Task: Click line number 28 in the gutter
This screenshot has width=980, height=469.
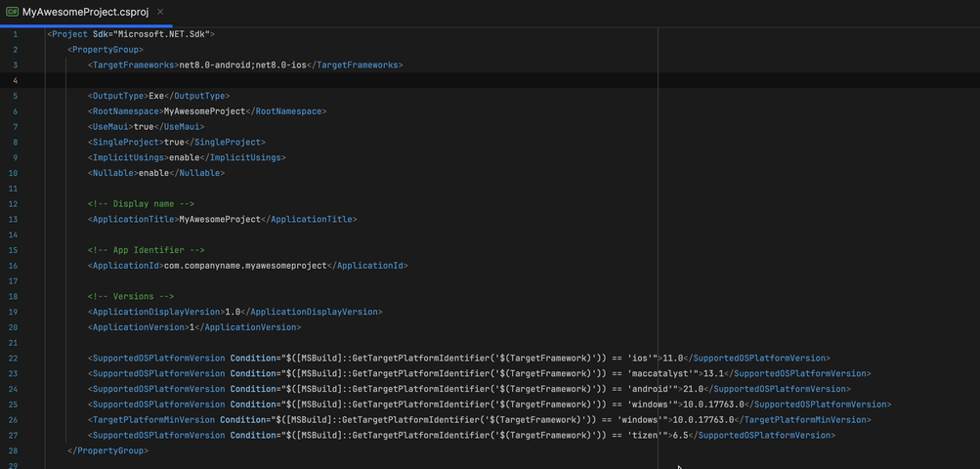Action: pos(14,450)
